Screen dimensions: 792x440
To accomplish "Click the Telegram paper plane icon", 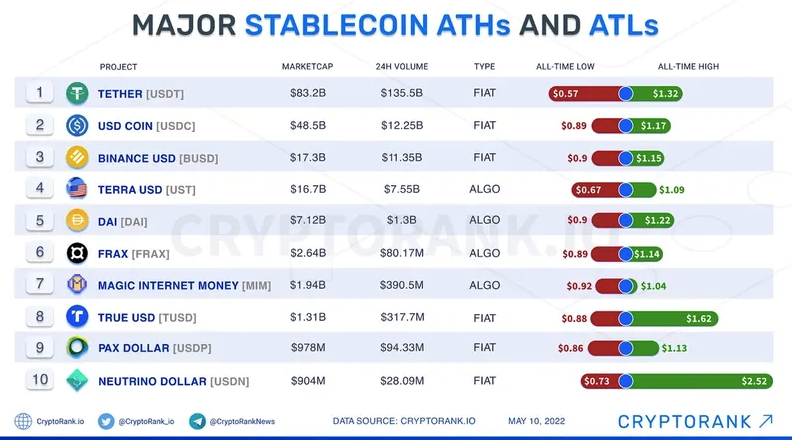I will 197,421.
